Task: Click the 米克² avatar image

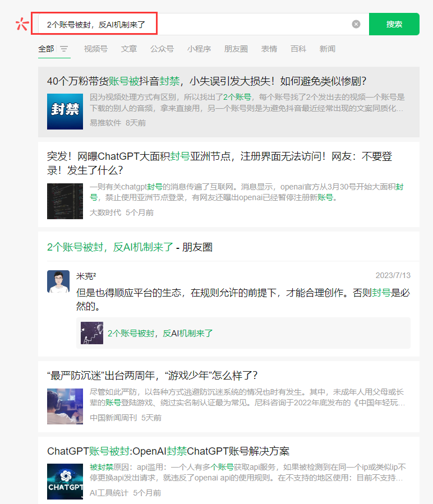Action: (58, 281)
